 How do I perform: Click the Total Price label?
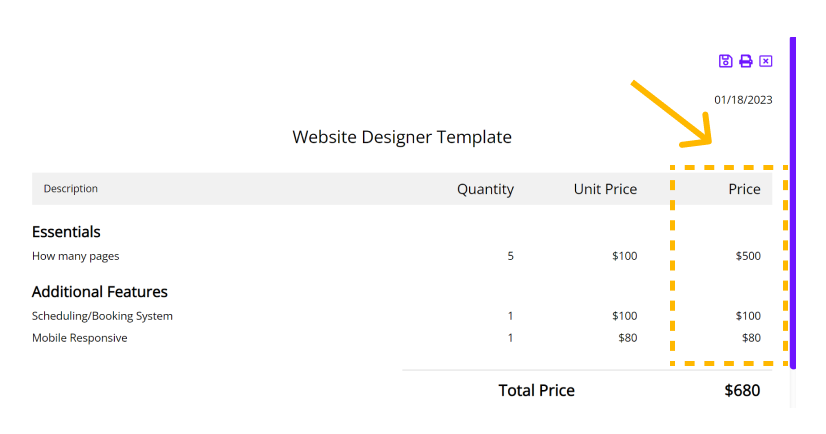click(x=536, y=390)
